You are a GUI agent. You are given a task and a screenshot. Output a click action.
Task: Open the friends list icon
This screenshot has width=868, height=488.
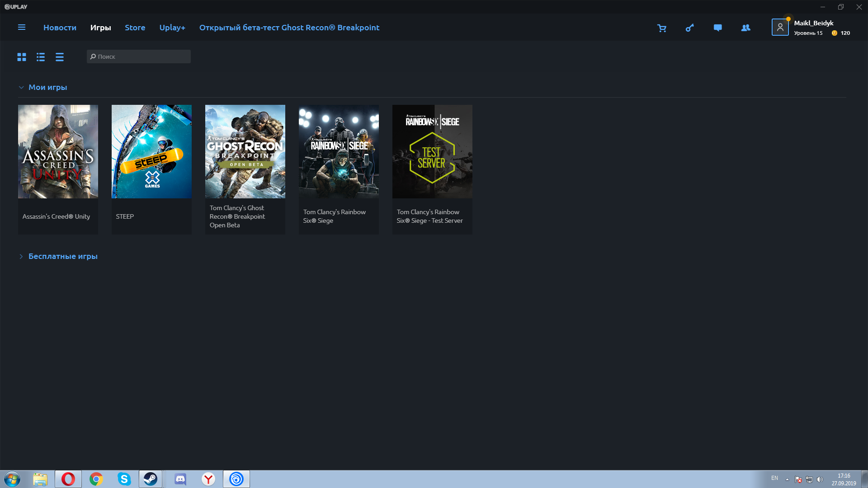(746, 28)
